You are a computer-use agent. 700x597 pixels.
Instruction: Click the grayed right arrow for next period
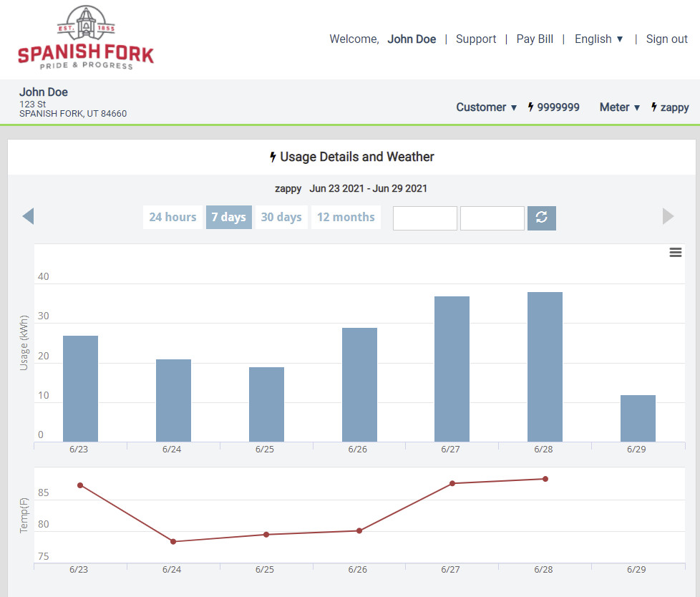tap(668, 216)
